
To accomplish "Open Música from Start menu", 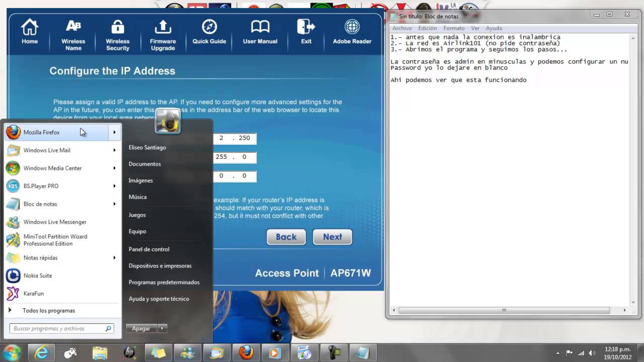I will click(x=138, y=197).
